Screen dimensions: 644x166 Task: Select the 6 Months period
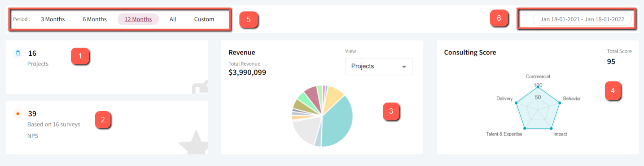[x=95, y=19]
